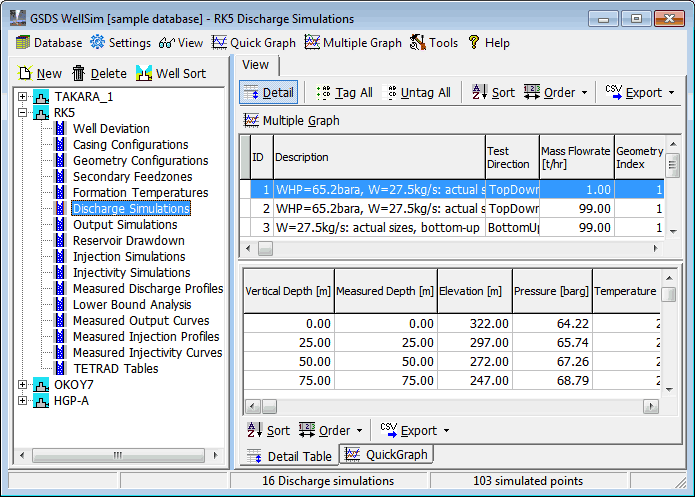Click the OKOY7 well icon
695x497 pixels.
[x=41, y=384]
